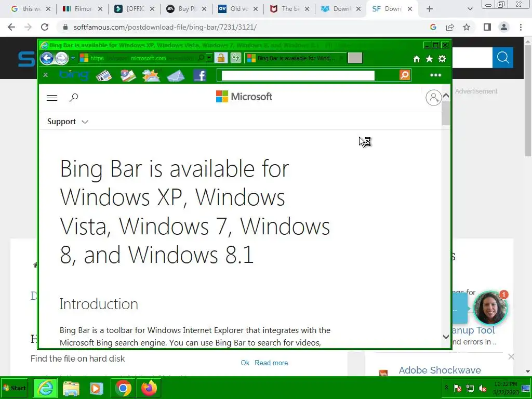Open the chat avatar with notification badge
Viewport: 532px width, 399px height.
pos(490,308)
